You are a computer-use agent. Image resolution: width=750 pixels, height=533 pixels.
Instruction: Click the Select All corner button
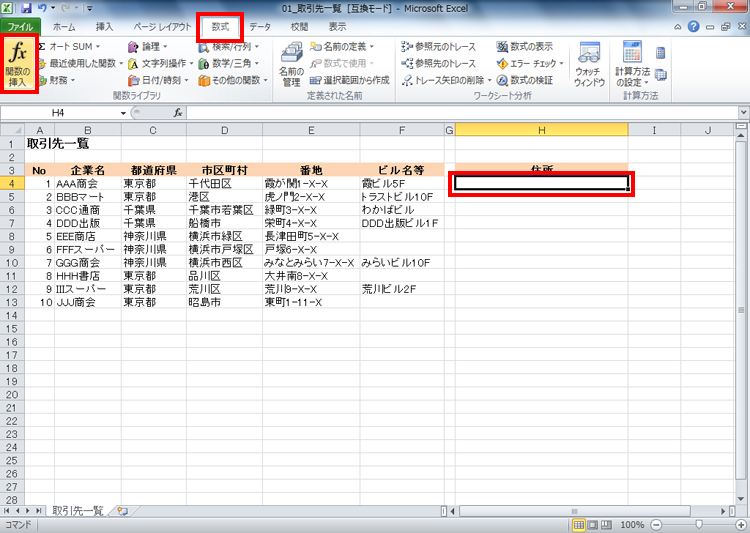click(x=12, y=130)
